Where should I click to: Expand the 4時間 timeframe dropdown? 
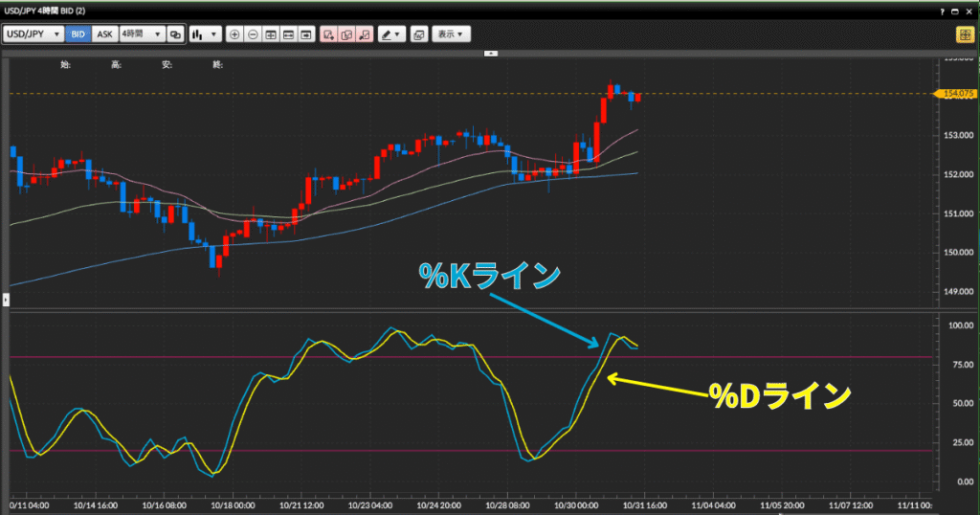[x=142, y=34]
